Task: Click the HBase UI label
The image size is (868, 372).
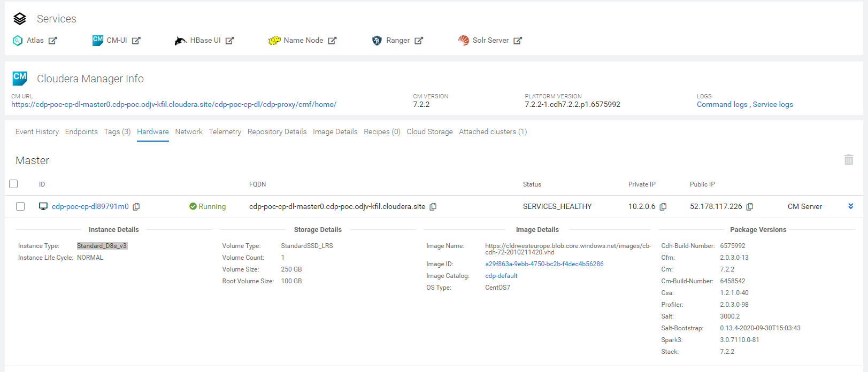Action: [205, 41]
